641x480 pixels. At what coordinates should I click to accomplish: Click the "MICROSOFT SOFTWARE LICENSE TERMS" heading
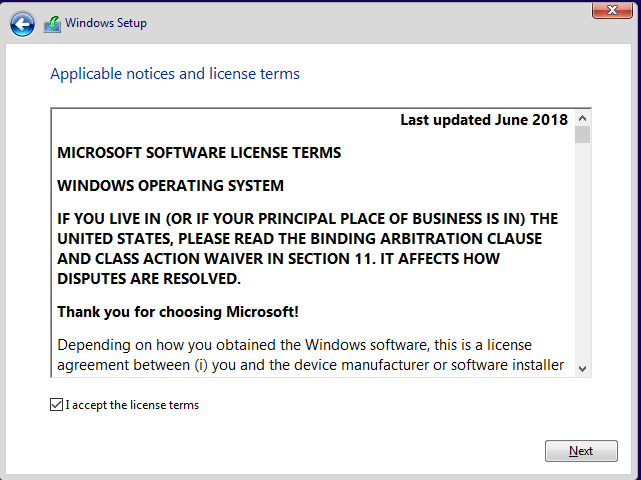[x=199, y=153]
